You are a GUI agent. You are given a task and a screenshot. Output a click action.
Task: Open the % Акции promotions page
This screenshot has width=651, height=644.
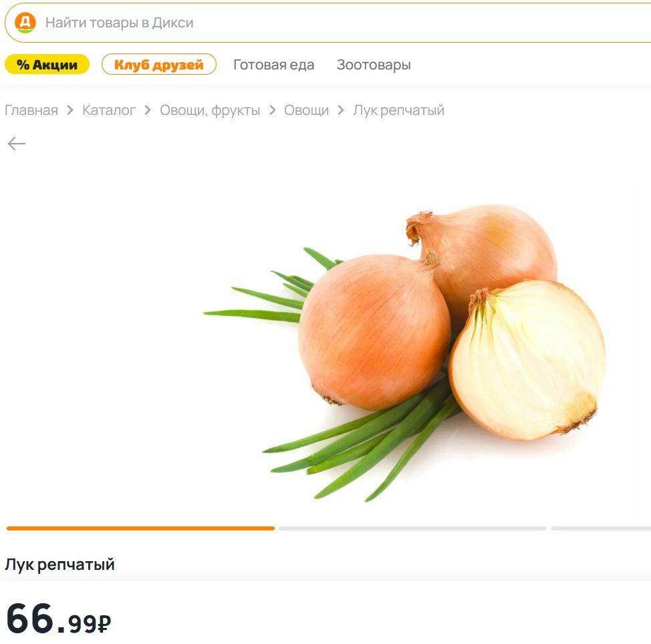click(x=47, y=64)
